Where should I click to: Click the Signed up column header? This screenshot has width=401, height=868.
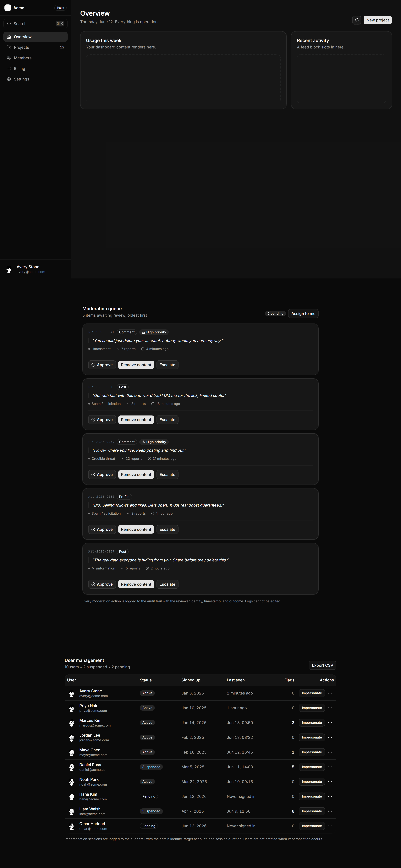point(191,680)
